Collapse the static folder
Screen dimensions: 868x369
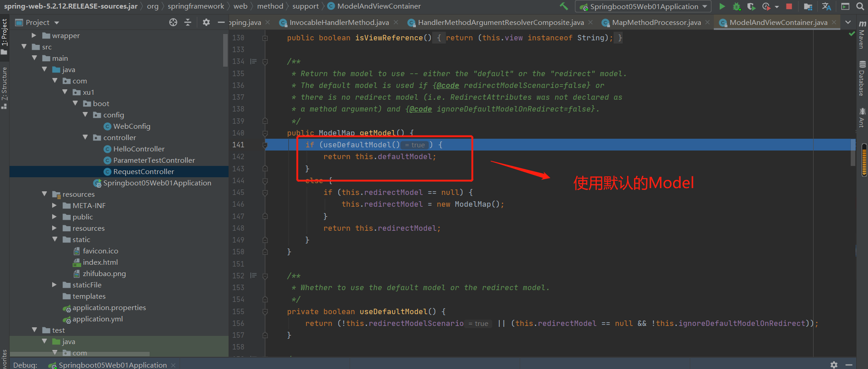click(x=54, y=239)
